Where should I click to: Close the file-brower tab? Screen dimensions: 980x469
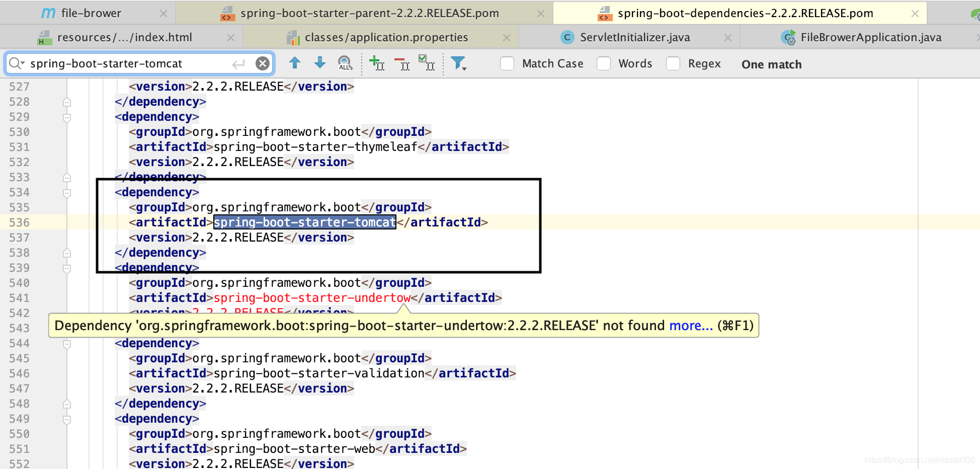tap(163, 14)
